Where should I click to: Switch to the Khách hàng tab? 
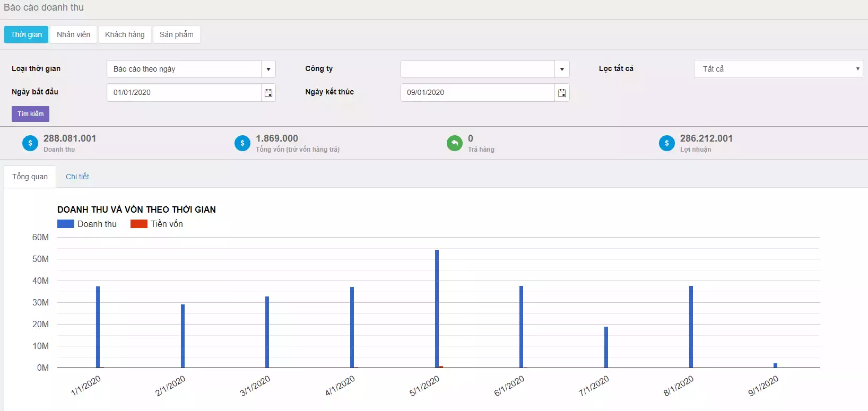125,34
